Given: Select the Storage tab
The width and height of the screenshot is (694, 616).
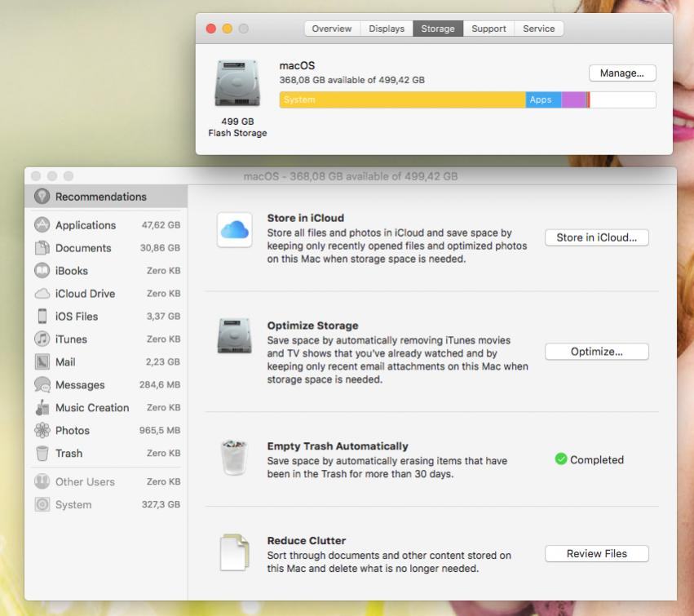Looking at the screenshot, I should (x=438, y=29).
